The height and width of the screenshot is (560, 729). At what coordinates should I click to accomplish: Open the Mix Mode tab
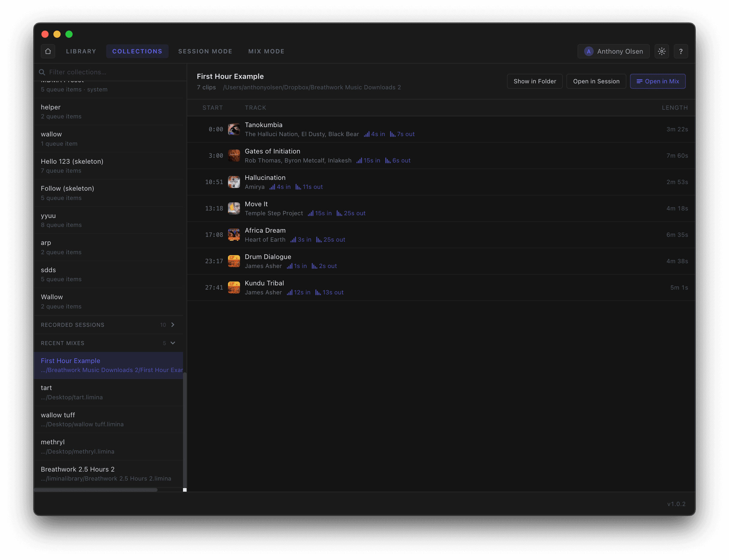pyautogui.click(x=266, y=51)
